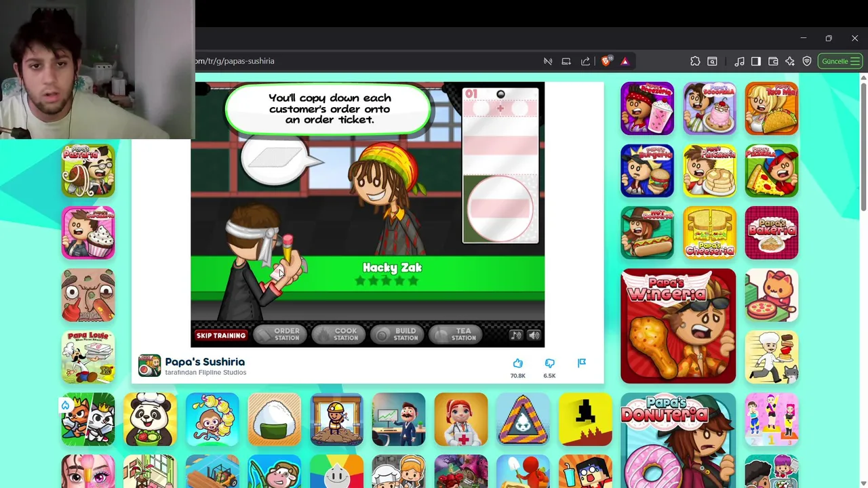
Task: Click the crossed signal icon in the address bar
Action: (547, 61)
